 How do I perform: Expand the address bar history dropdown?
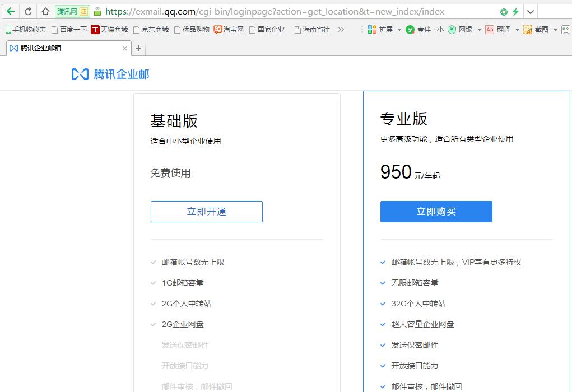[530, 12]
